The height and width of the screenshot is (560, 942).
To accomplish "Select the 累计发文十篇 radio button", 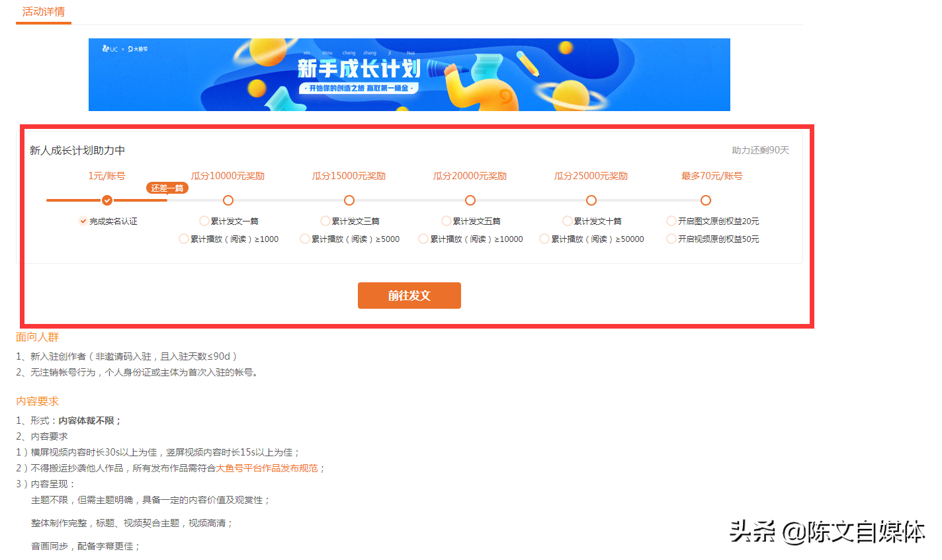I will tap(568, 221).
